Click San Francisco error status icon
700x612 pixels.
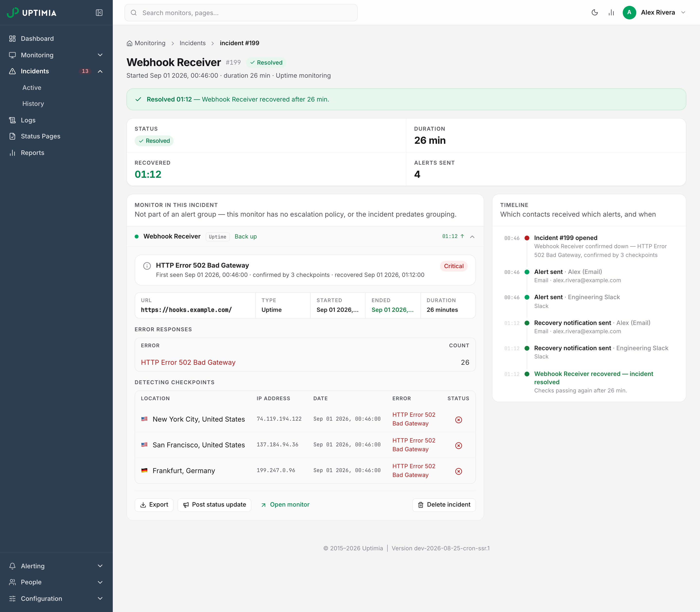(459, 445)
